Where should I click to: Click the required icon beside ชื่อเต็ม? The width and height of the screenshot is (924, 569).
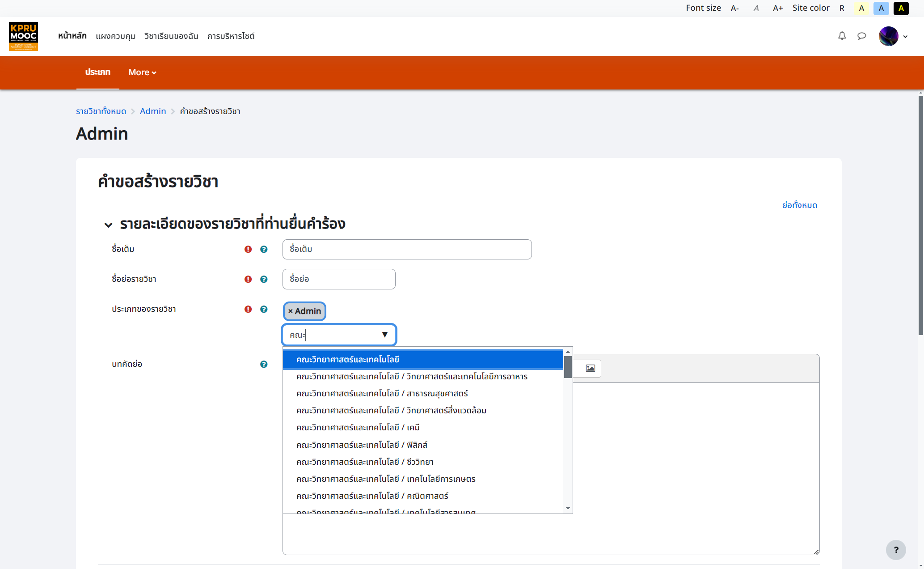tap(248, 250)
